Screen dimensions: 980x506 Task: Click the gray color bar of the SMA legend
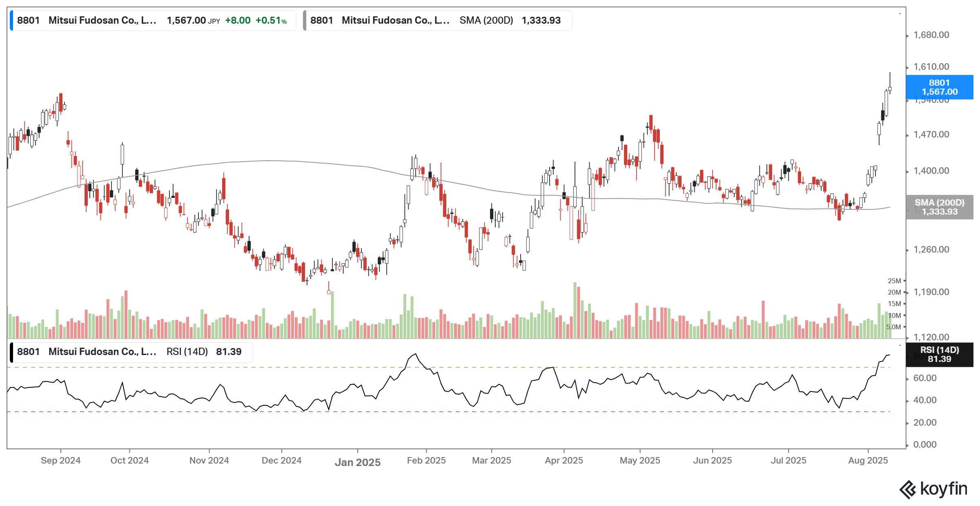coord(305,20)
